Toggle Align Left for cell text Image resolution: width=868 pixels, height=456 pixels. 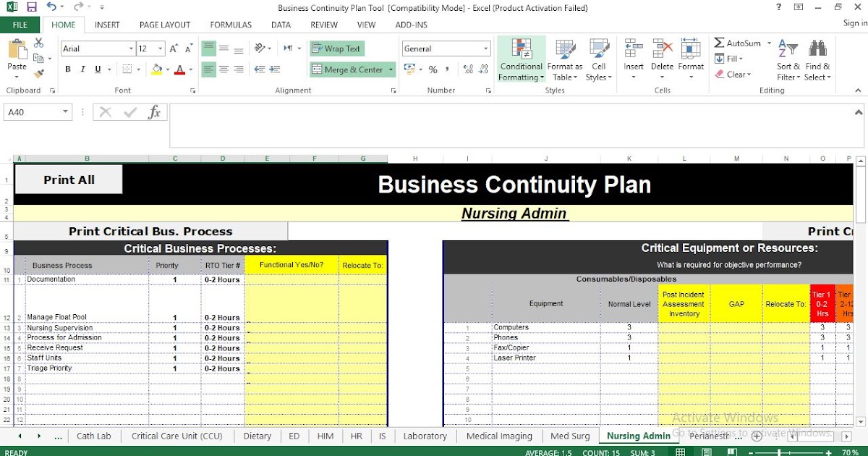[x=208, y=69]
